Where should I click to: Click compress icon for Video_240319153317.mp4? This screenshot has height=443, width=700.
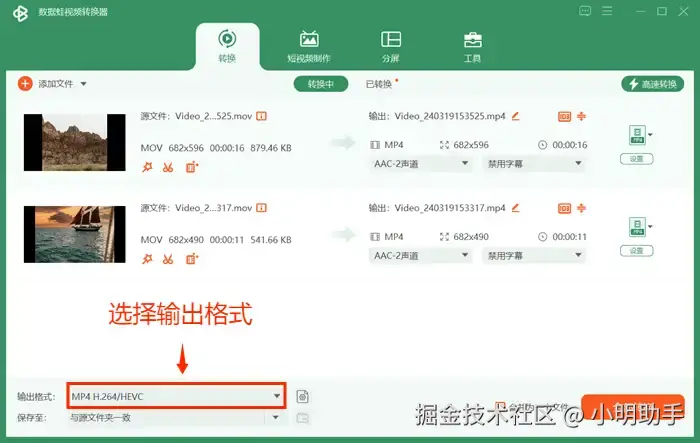[581, 208]
